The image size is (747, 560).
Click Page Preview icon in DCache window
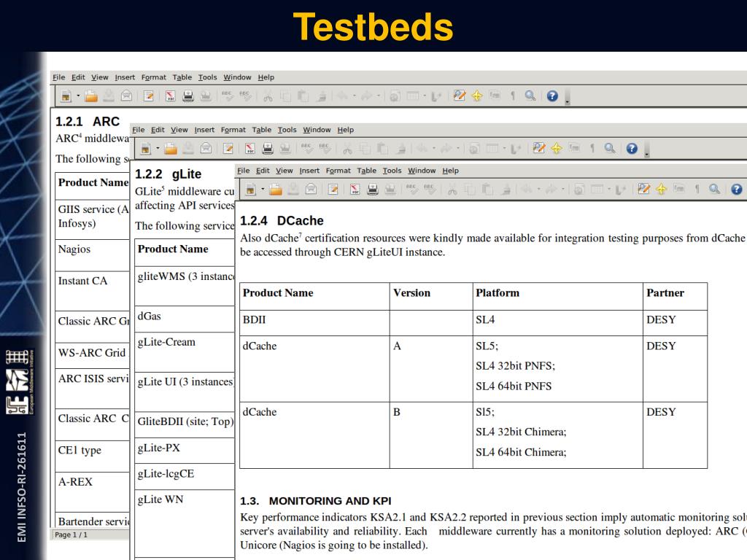[390, 190]
